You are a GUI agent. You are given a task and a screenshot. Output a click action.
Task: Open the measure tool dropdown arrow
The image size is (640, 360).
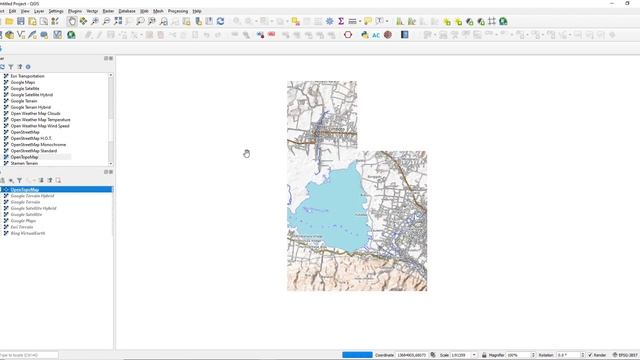tap(360, 21)
